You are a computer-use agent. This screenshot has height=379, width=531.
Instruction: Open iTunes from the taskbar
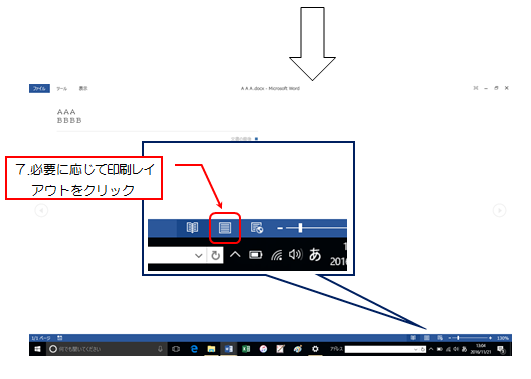coord(263,349)
